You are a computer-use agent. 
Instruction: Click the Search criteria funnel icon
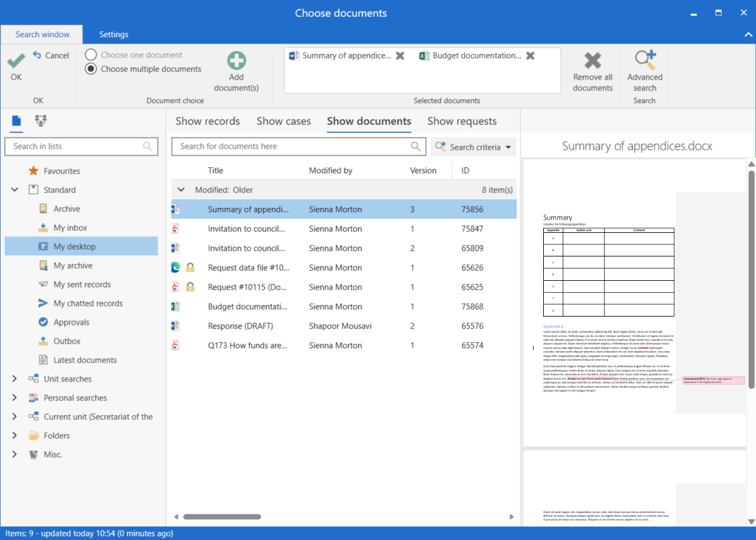pyautogui.click(x=443, y=146)
